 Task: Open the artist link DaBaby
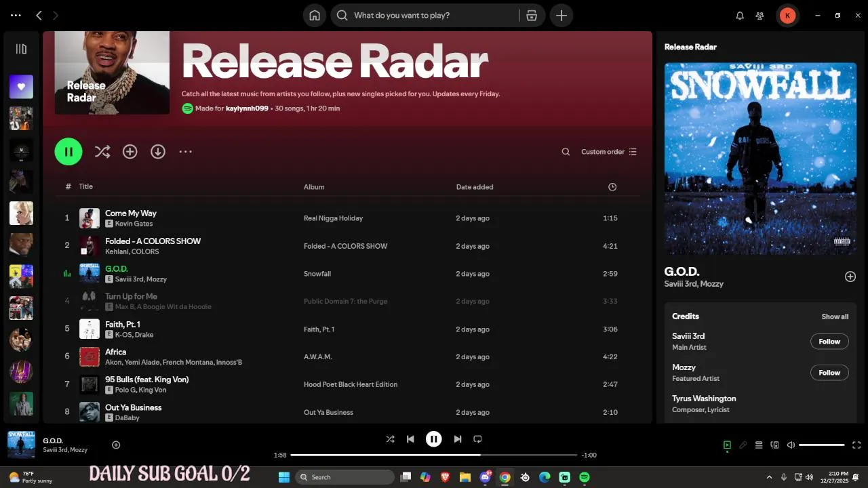click(x=127, y=418)
